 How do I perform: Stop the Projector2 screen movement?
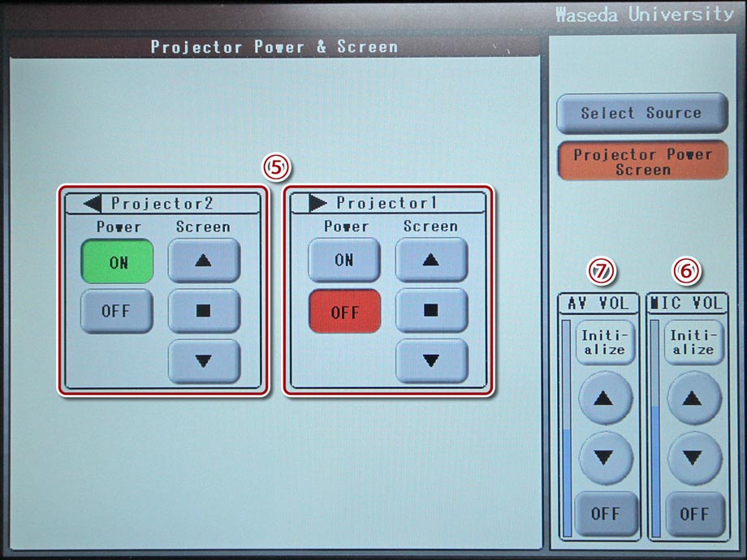click(204, 311)
